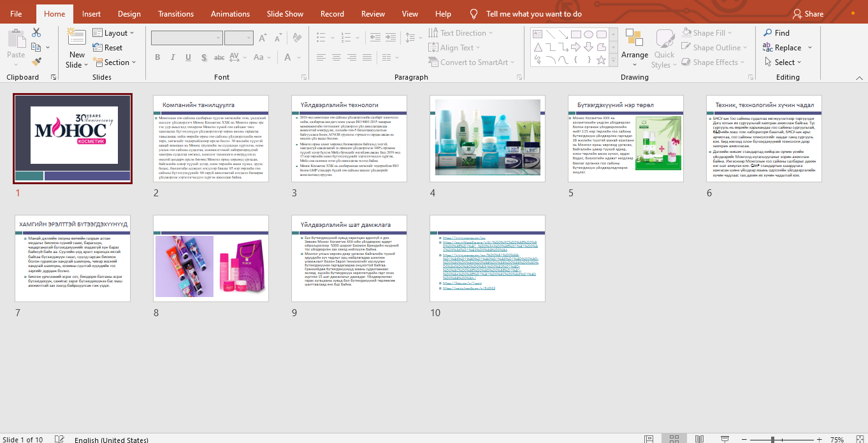Toggle Center paragraph alignment
Image resolution: width=868 pixels, height=443 pixels.
[336, 57]
